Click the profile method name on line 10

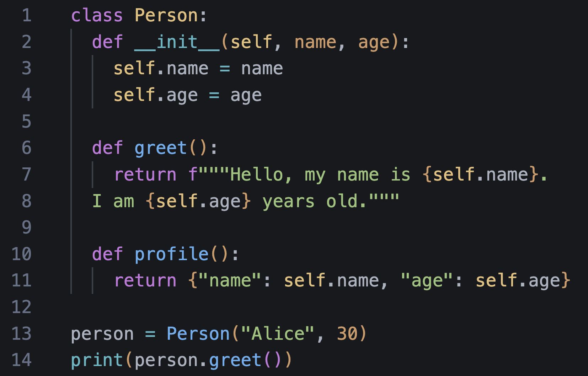(171, 254)
